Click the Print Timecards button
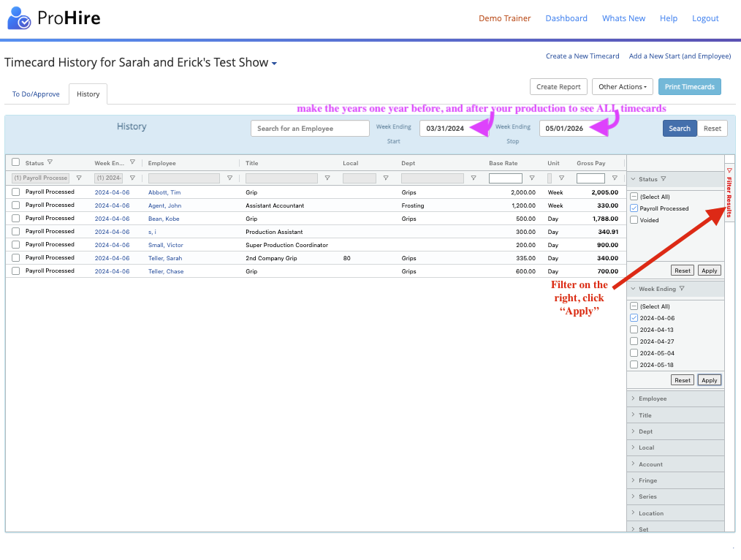The image size is (741, 560). (x=690, y=87)
